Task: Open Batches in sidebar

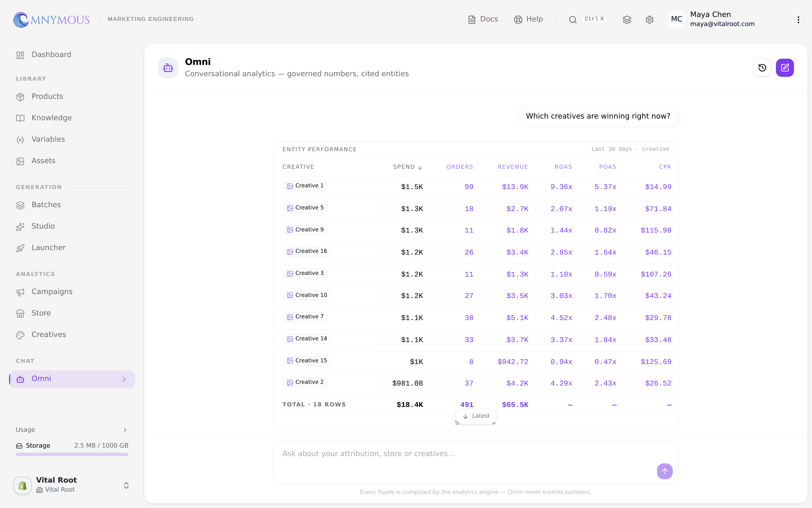Action: pyautogui.click(x=72, y=205)
